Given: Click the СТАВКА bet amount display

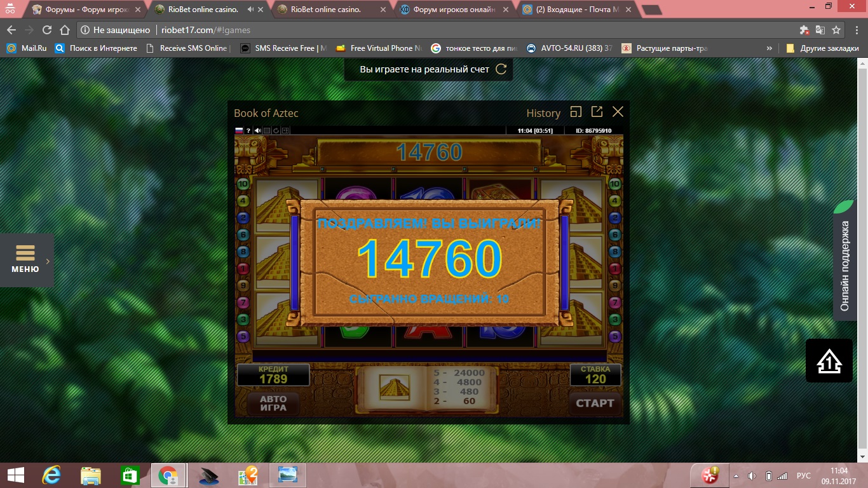Looking at the screenshot, I should coord(595,375).
